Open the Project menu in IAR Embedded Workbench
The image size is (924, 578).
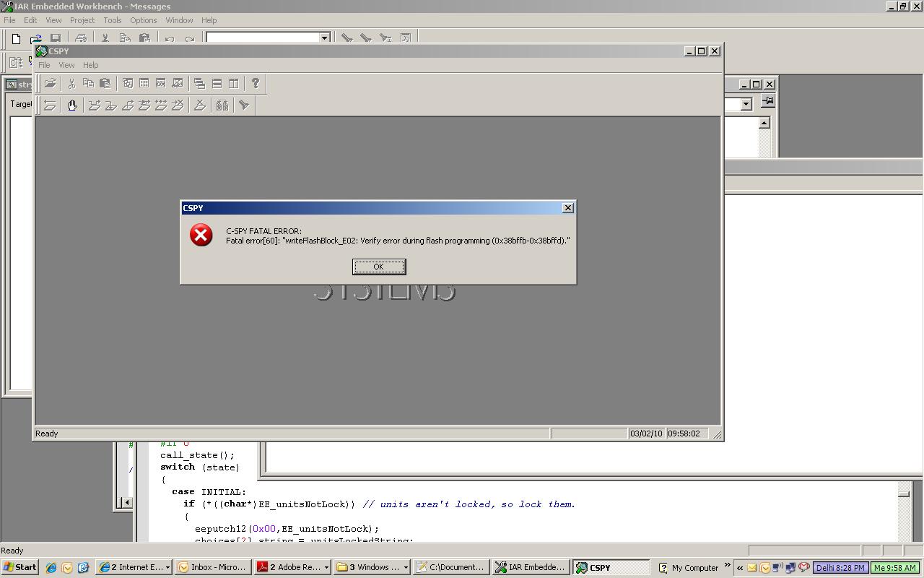82,20
